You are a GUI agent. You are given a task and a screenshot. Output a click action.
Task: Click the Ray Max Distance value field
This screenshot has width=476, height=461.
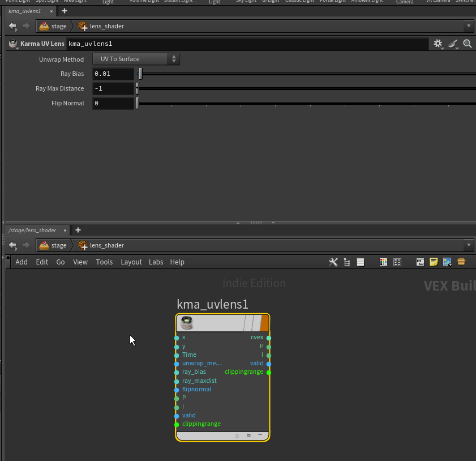pos(113,88)
